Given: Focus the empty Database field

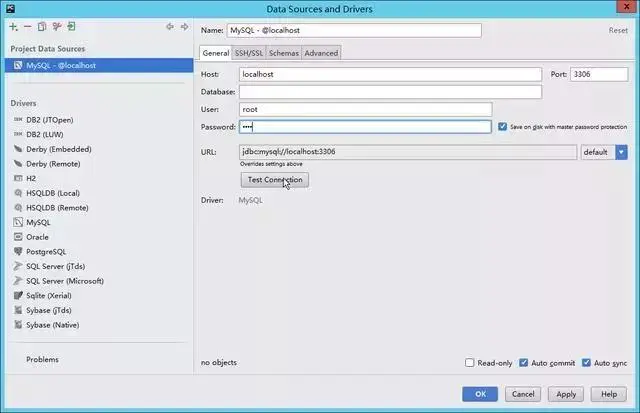Looking at the screenshot, I should click(x=390, y=92).
